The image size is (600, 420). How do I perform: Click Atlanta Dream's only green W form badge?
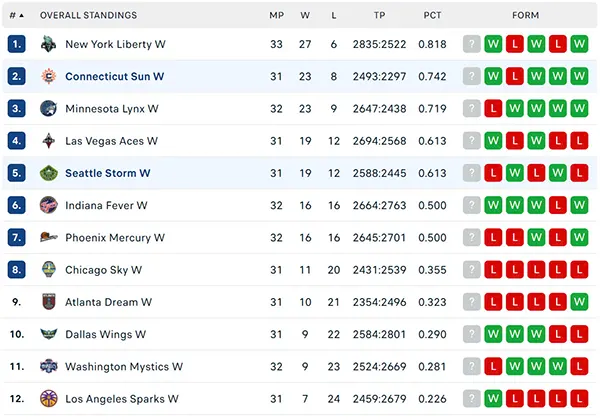579,302
